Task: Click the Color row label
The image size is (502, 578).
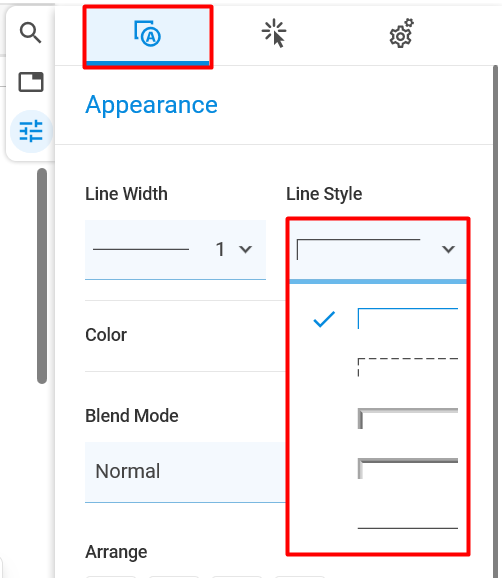Action: click(106, 335)
